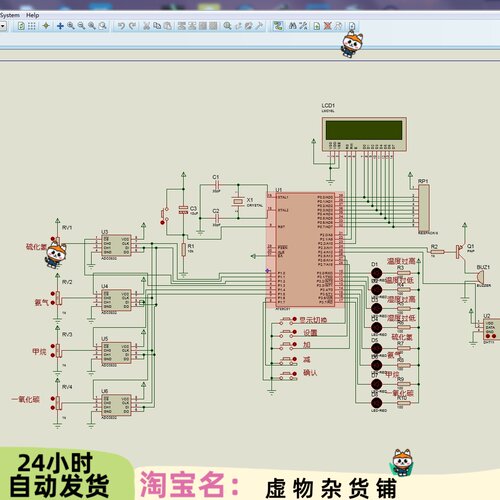
Task: Click the 减 push button switch
Action: tap(286, 360)
